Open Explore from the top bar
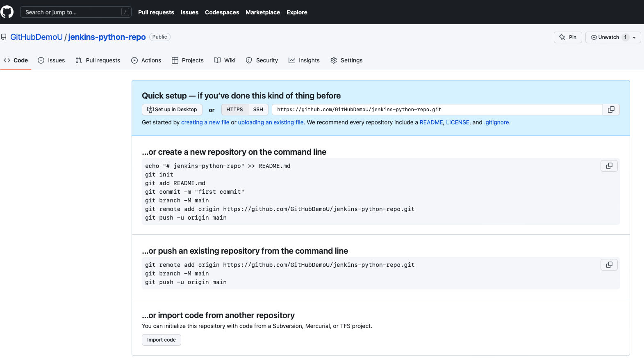644x360 pixels. tap(297, 12)
